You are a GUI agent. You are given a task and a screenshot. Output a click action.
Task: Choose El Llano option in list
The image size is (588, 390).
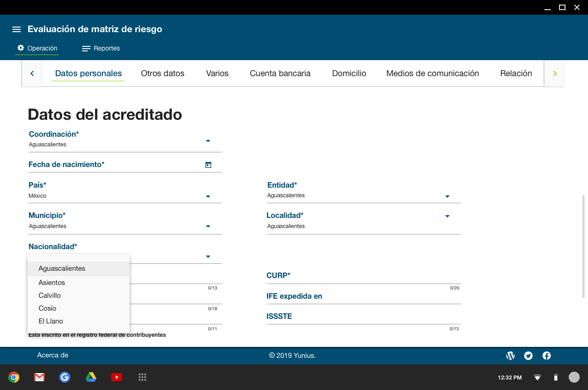point(51,321)
